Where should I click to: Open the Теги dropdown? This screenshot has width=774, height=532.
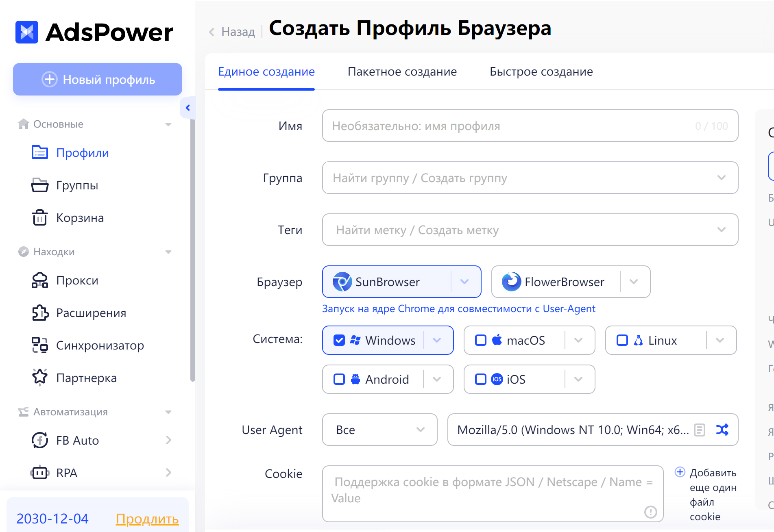[x=530, y=230]
